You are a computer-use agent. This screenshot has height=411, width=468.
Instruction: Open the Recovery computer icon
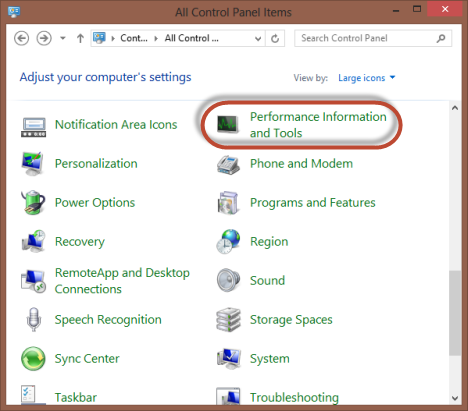click(x=33, y=241)
